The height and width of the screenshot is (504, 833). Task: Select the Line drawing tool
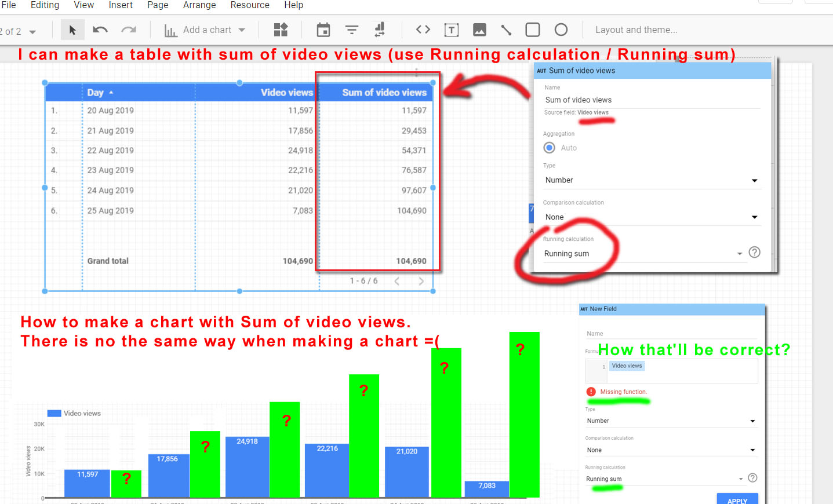(x=505, y=30)
